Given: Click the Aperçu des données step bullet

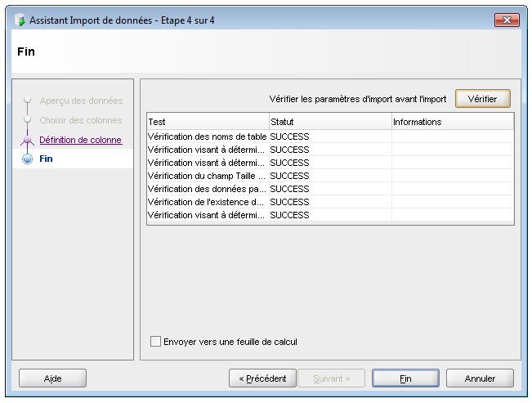Looking at the screenshot, I should [x=27, y=101].
